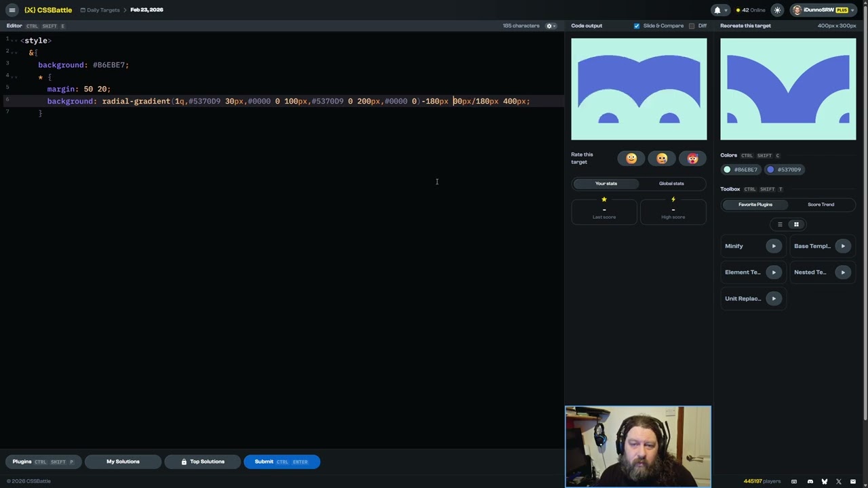Image resolution: width=868 pixels, height=488 pixels.
Task: Click line 6 background gradient code
Action: coord(288,101)
